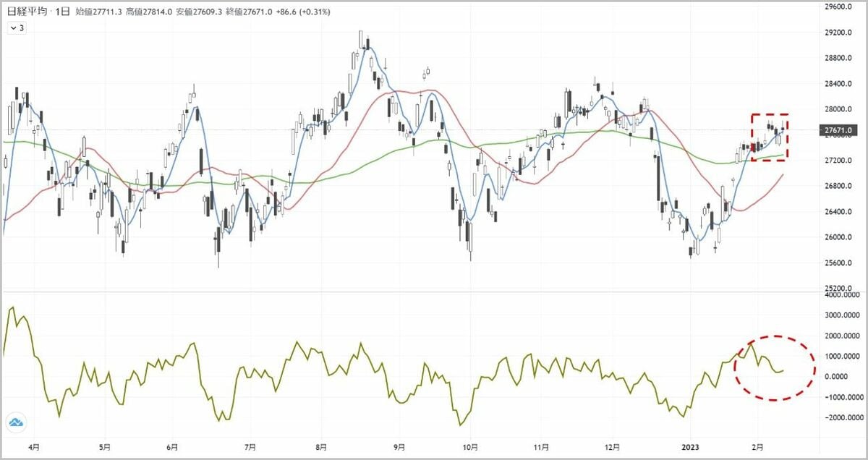Click the TradingView cloud logo icon
Image resolution: width=868 pixels, height=460 pixels.
(x=16, y=423)
